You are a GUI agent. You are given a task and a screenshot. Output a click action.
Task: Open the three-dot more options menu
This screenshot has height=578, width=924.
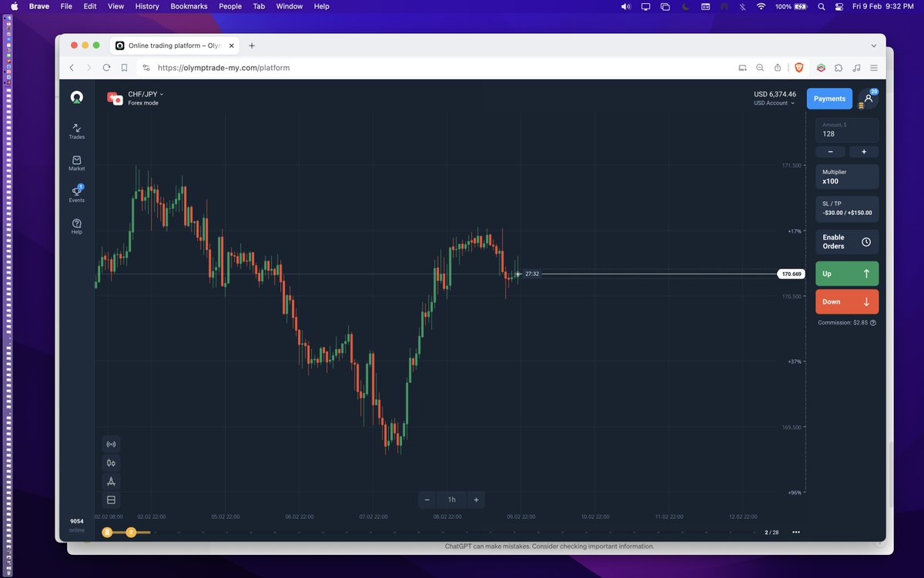click(x=795, y=532)
